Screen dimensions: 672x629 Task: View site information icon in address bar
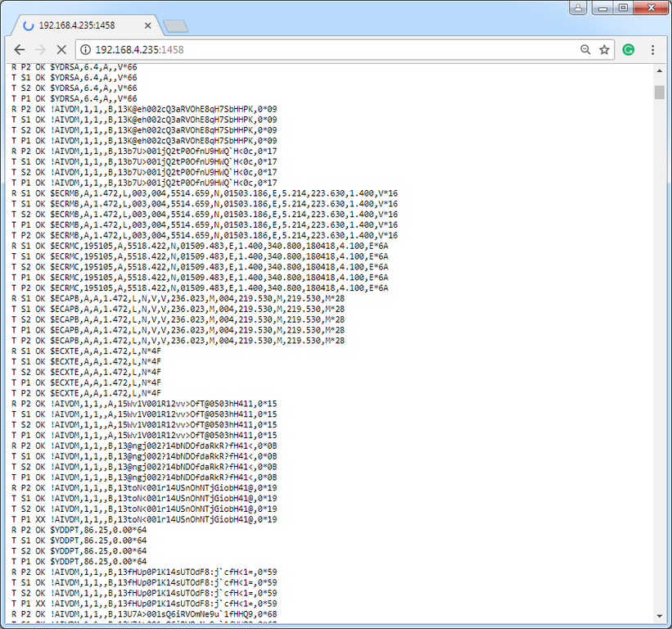[86, 50]
